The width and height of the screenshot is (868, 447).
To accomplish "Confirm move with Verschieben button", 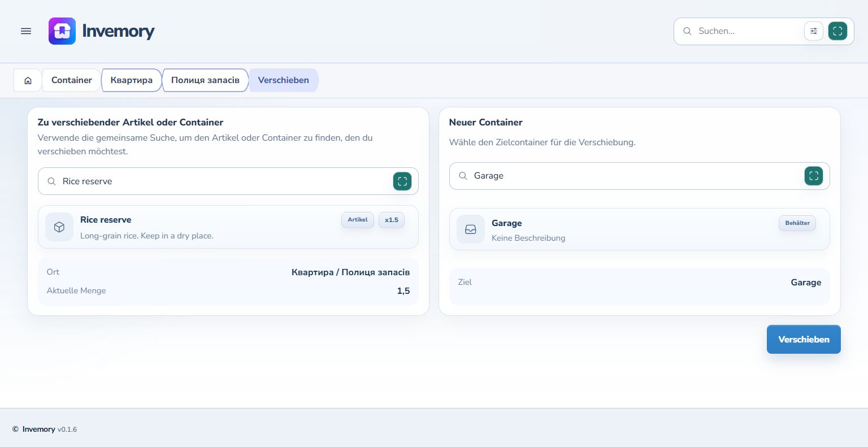I will click(x=804, y=339).
